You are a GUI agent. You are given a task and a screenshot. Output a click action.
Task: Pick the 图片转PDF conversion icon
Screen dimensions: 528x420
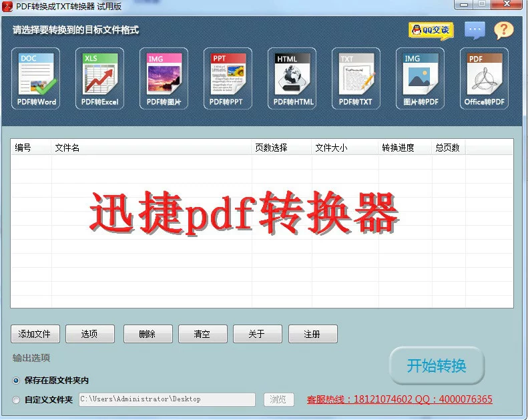click(420, 79)
